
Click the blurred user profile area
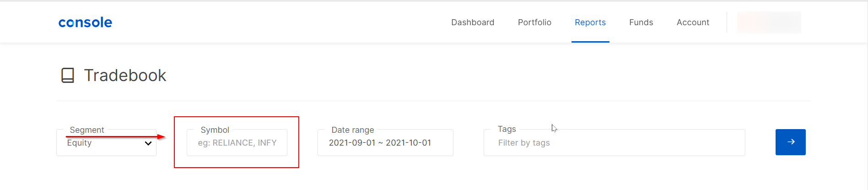point(769,22)
